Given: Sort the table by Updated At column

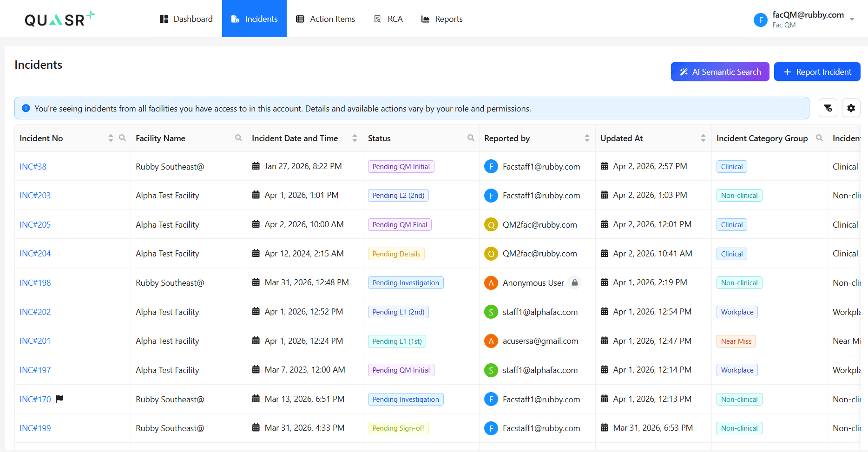Looking at the screenshot, I should click(702, 138).
